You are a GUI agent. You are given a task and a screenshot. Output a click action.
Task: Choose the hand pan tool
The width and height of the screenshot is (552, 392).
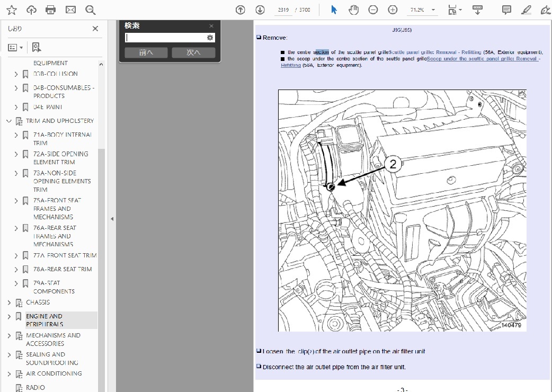(x=353, y=10)
